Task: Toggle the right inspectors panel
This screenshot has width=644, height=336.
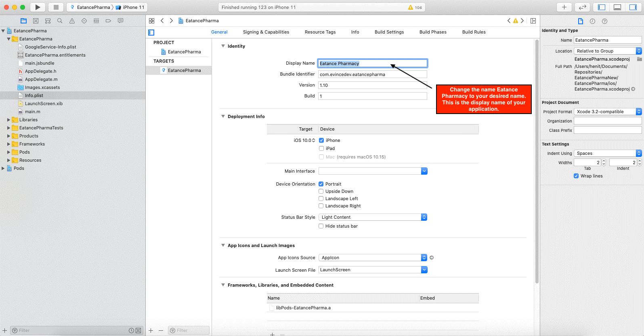Action: (633, 7)
